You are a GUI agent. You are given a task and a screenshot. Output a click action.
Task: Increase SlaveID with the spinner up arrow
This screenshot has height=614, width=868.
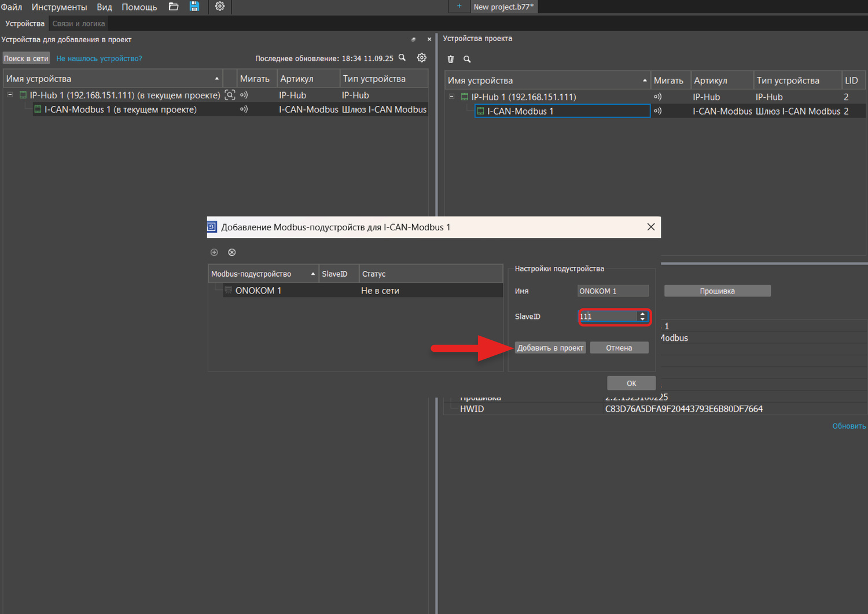coord(642,314)
